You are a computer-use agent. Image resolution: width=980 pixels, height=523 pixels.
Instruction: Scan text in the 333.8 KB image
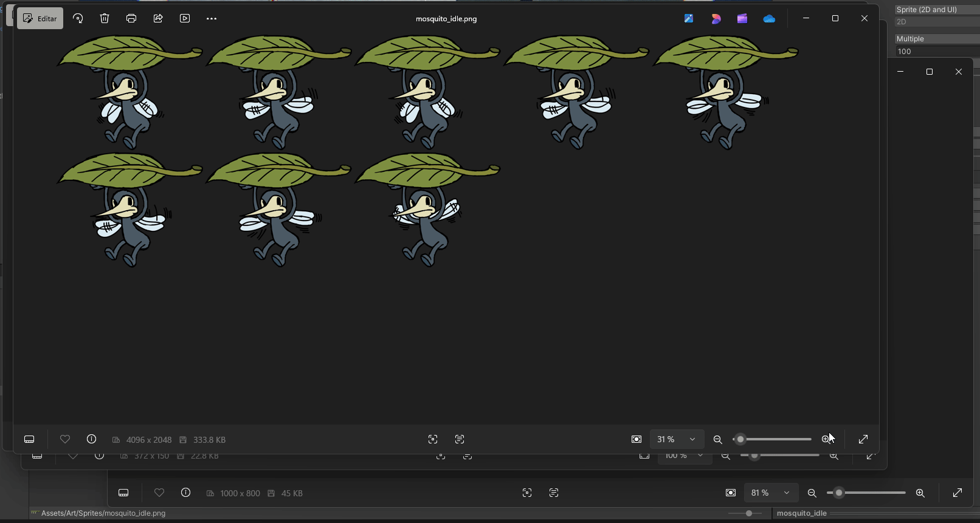460,439
